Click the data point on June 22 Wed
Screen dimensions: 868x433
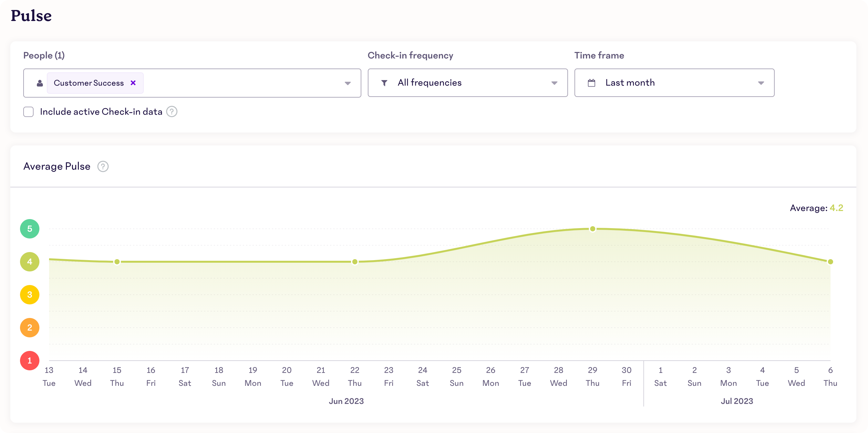(355, 261)
